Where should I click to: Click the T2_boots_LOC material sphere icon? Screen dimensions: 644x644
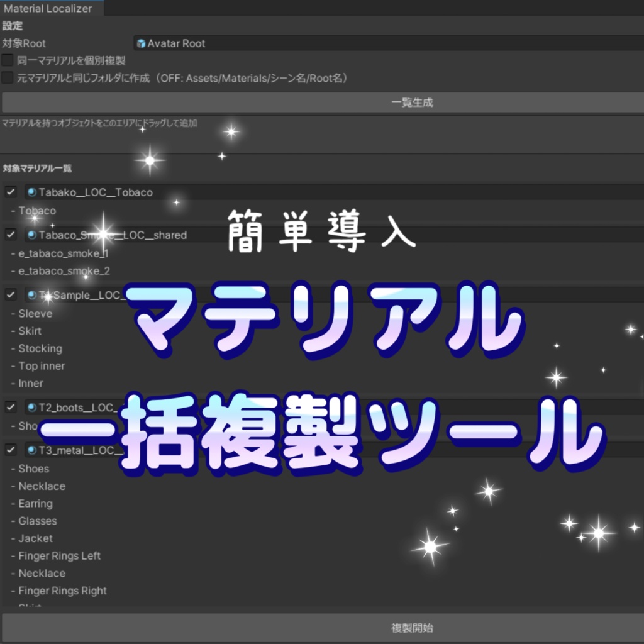(31, 407)
